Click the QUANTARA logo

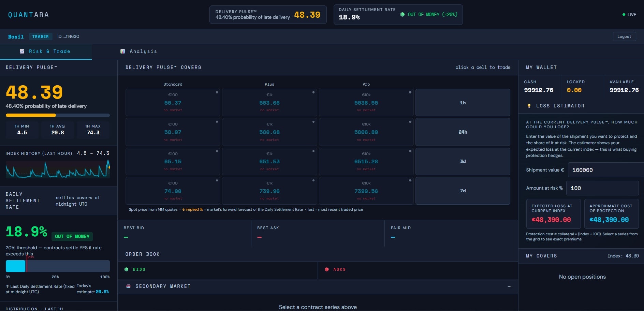click(x=29, y=15)
